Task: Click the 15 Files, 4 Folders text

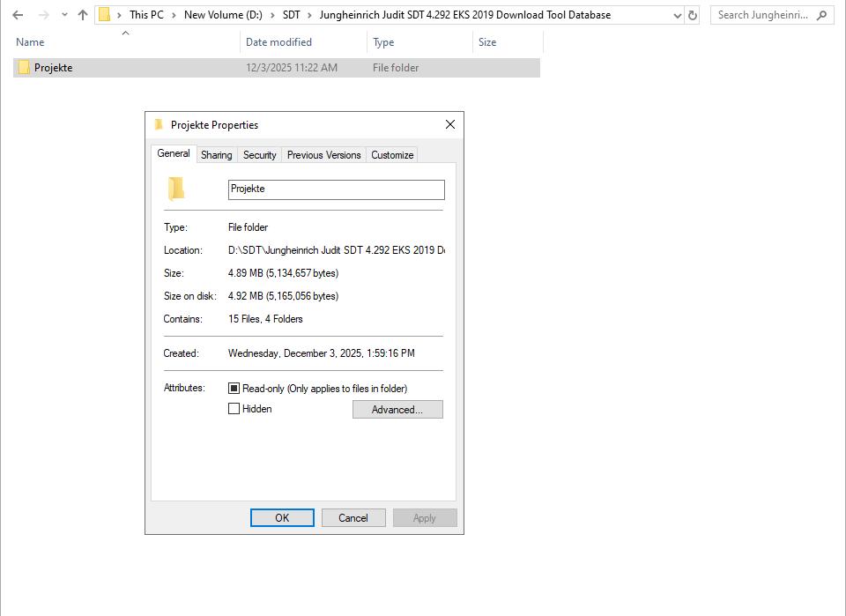Action: pyautogui.click(x=265, y=319)
